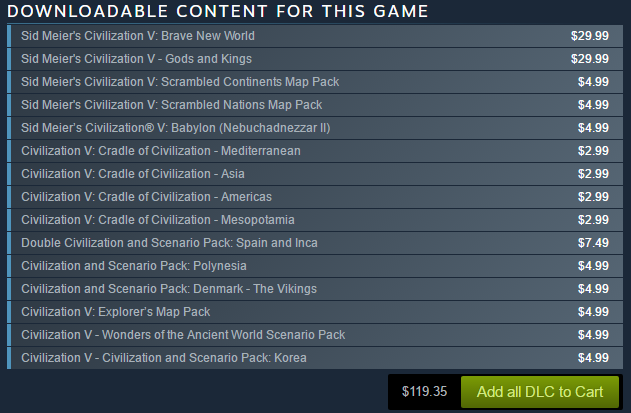Select Cradle of Civilization - Asia
Image resolution: width=631 pixels, height=413 pixels.
click(134, 174)
